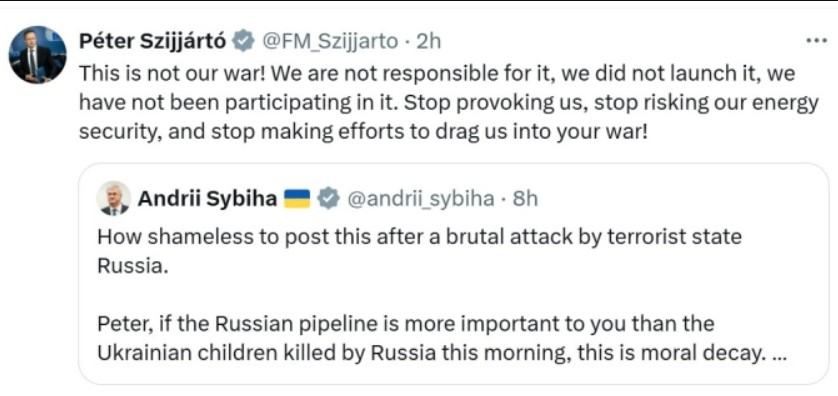Click Péter Szijjártó's profile avatar
The height and width of the screenshot is (396, 838).
coord(37,55)
